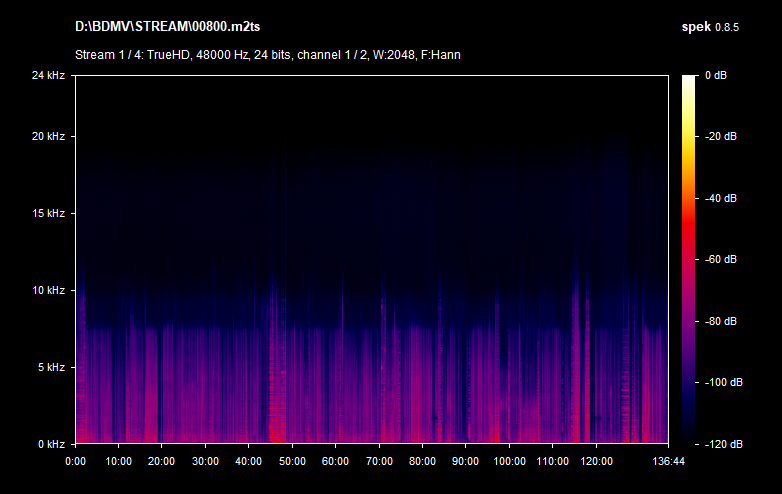Click the center of the spectrogram plot
Screen dimensions: 782x494
pos(372,259)
